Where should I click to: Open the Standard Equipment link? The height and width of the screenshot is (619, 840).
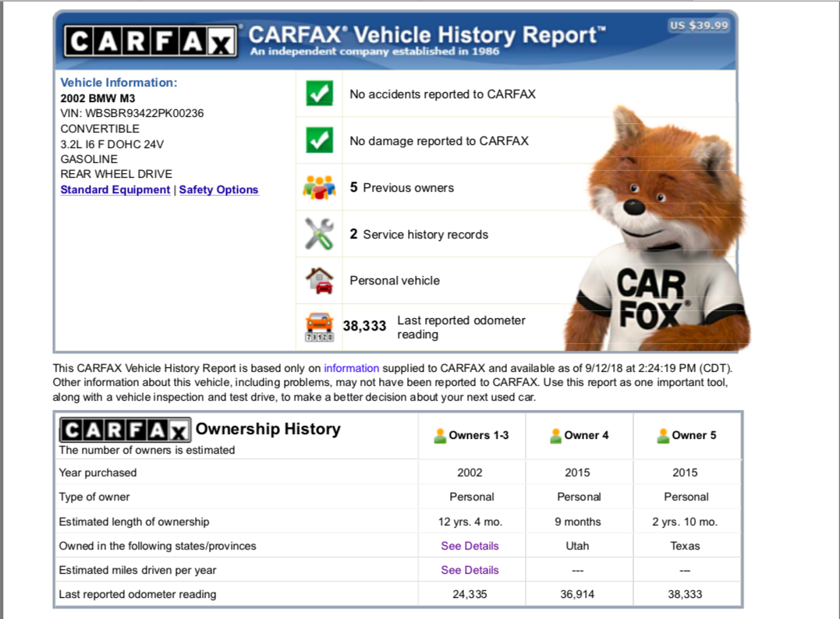[x=115, y=189]
